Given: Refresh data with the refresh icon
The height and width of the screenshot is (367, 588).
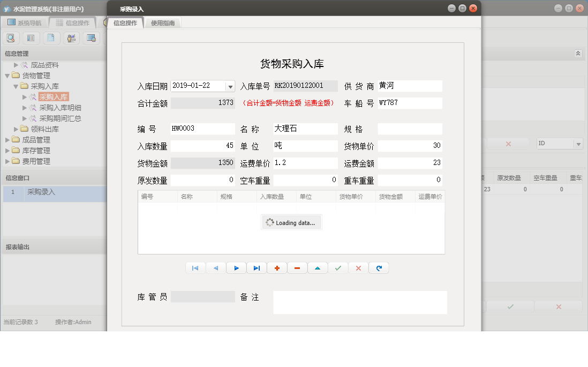Looking at the screenshot, I should [379, 267].
